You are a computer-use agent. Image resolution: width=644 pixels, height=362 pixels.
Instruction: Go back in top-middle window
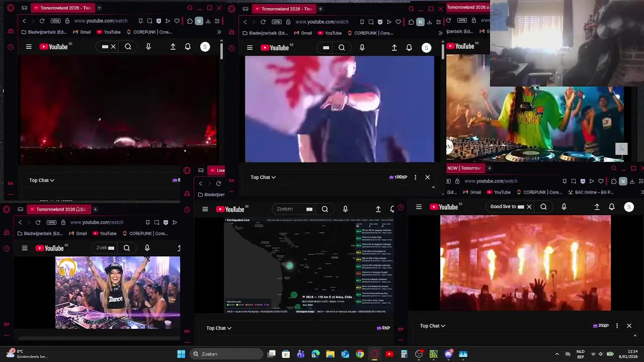[245, 22]
